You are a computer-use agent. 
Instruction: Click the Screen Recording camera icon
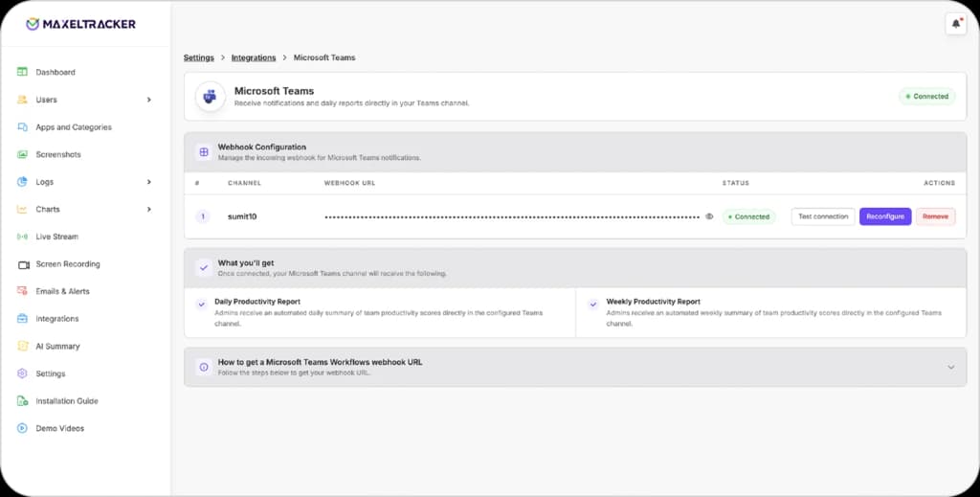(x=24, y=264)
